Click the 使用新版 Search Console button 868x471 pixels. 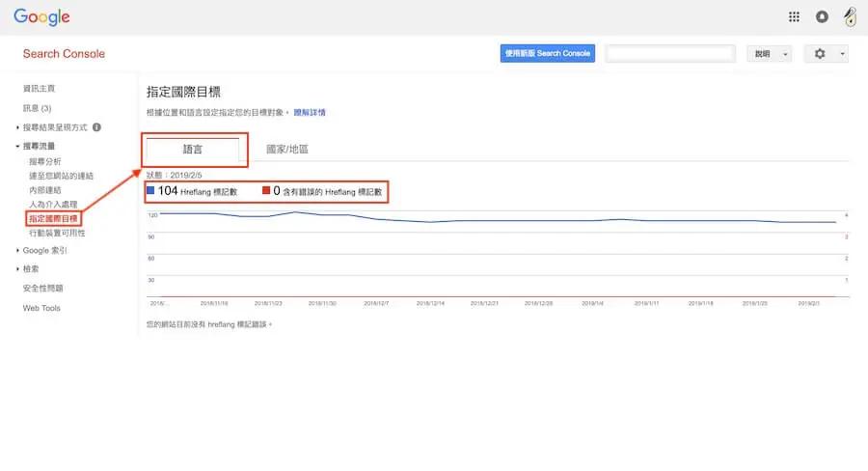(548, 53)
